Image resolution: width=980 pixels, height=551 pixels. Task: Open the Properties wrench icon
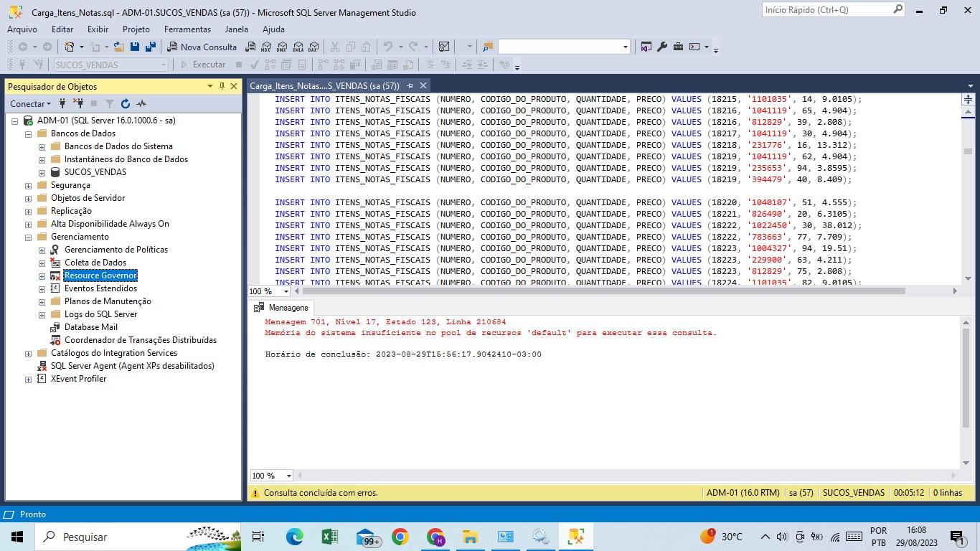pyautogui.click(x=662, y=47)
